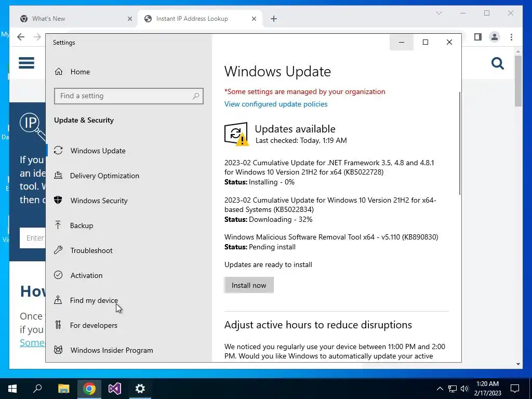Maximize the Settings window
532x399 pixels.
[x=425, y=42]
